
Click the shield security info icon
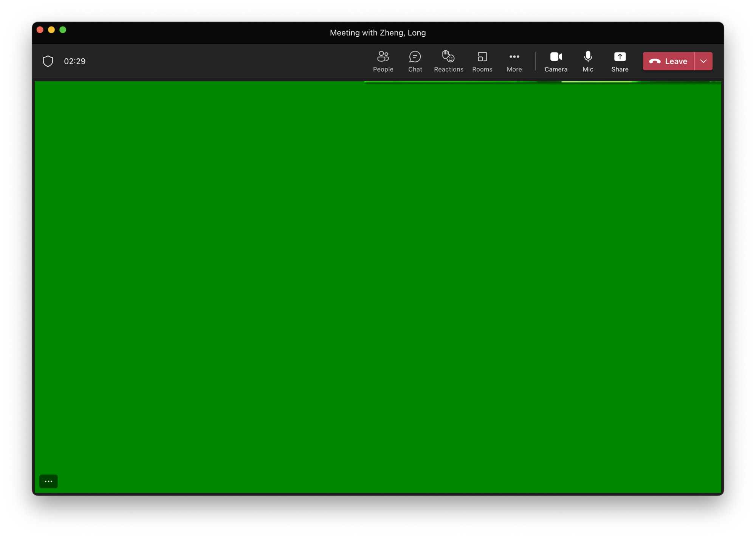point(48,61)
